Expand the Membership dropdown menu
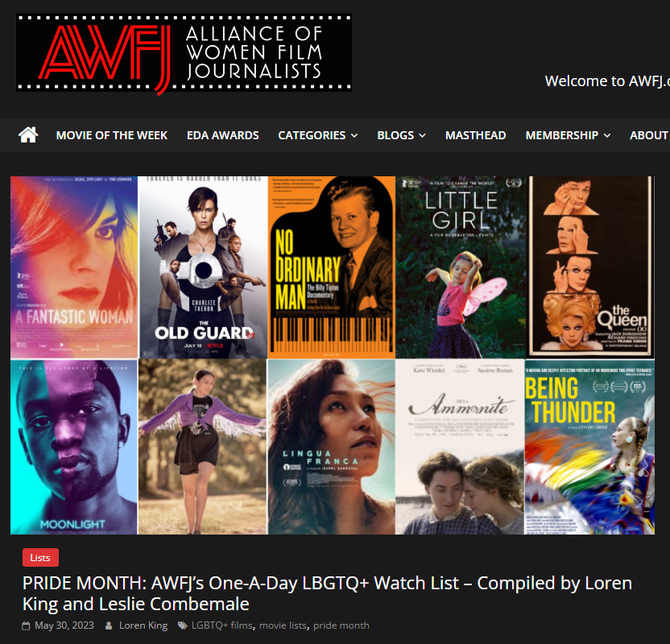This screenshot has height=644, width=670. tap(568, 135)
